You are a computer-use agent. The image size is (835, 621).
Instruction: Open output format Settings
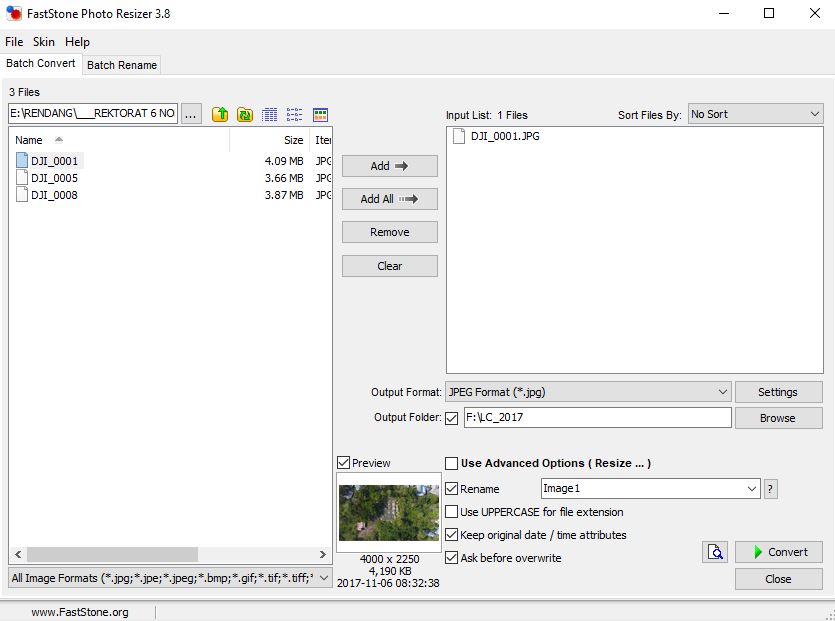(x=778, y=392)
